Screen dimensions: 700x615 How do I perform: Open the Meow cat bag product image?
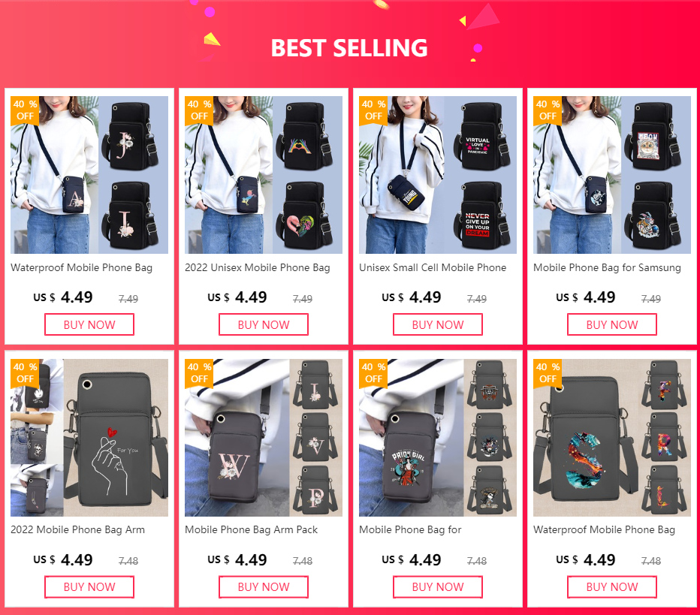(612, 175)
